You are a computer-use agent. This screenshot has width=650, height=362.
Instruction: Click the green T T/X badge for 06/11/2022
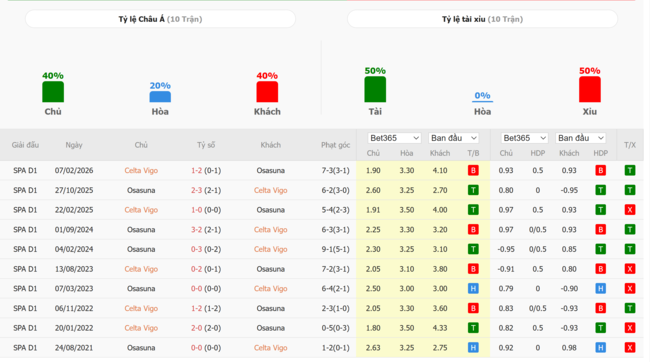coord(630,309)
